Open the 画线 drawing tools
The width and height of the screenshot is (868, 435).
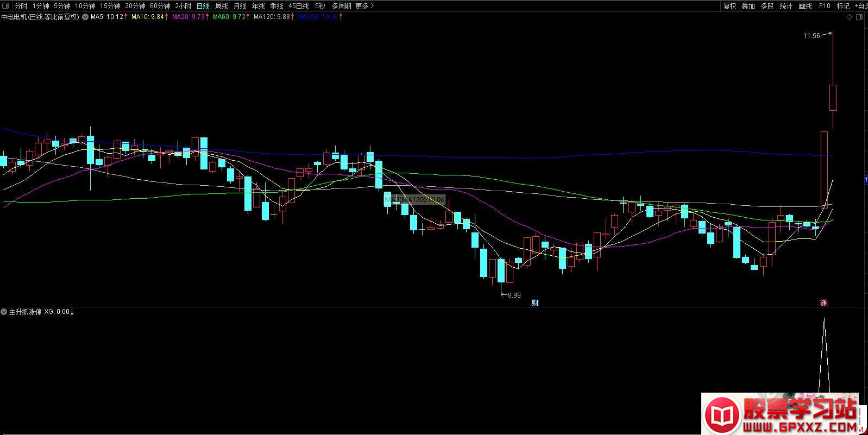tap(805, 6)
